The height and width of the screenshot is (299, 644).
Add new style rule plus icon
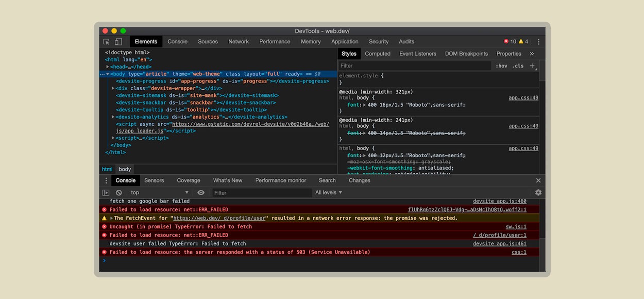pos(532,65)
